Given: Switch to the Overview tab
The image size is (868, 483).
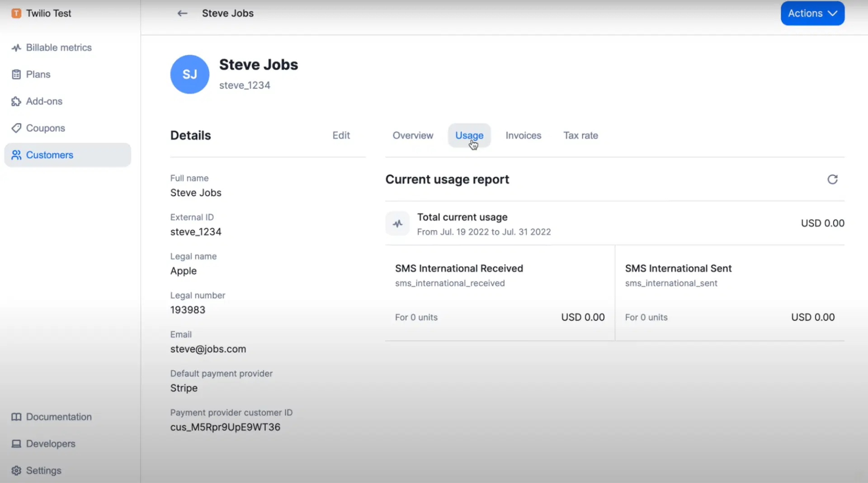Looking at the screenshot, I should [x=413, y=136].
